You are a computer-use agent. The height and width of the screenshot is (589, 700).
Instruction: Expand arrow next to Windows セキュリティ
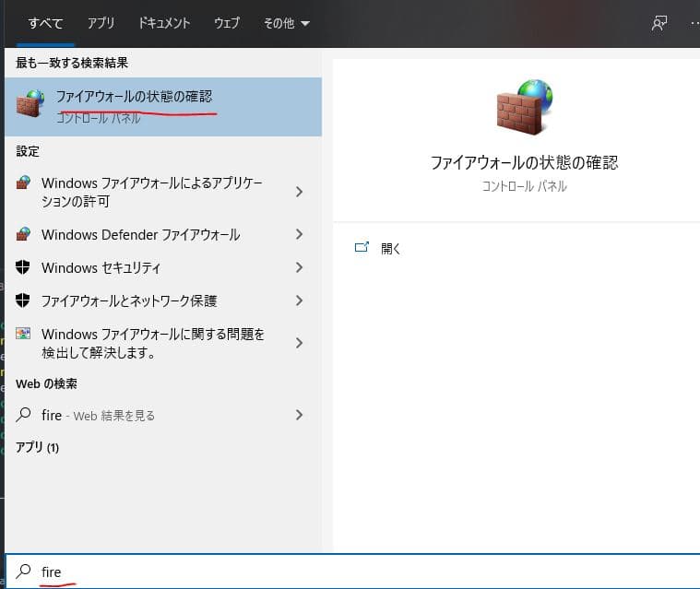click(299, 268)
